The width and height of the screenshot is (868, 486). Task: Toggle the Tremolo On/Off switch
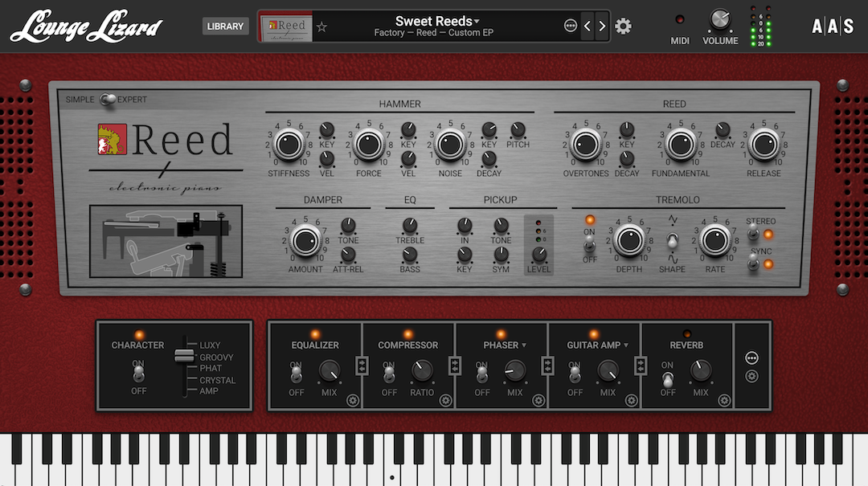click(x=590, y=243)
